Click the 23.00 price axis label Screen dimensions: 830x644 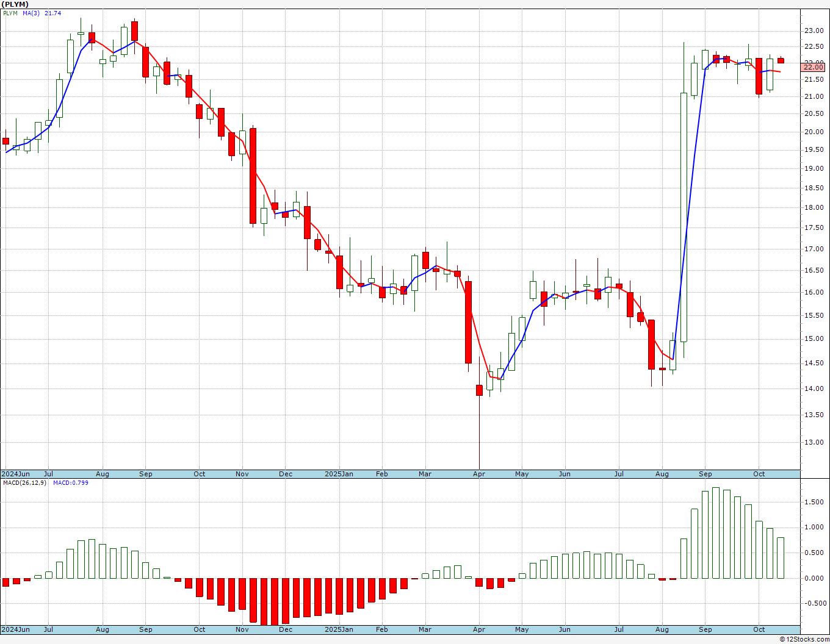814,30
